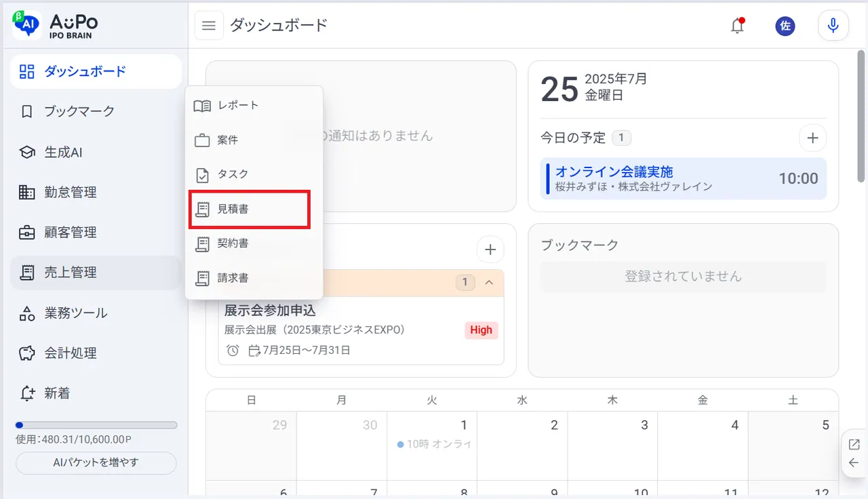Open the hamburger menu beside ダッシュボード title

pos(209,26)
